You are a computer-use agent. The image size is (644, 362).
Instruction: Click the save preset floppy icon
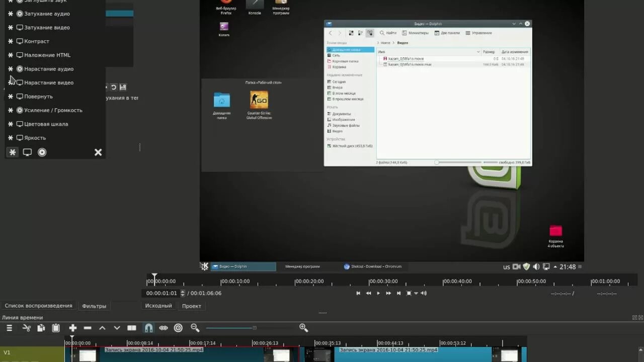[x=123, y=87]
